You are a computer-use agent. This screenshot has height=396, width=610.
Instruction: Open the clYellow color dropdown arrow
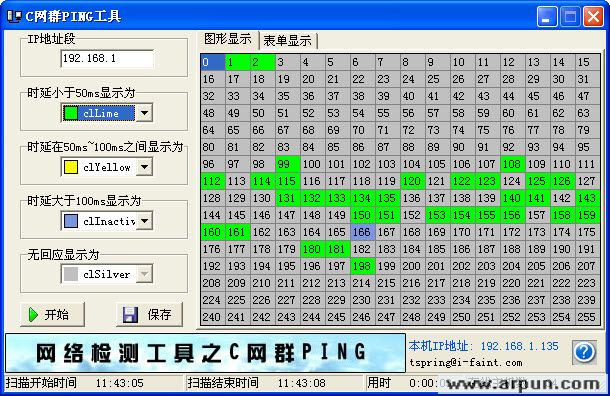[x=144, y=167]
